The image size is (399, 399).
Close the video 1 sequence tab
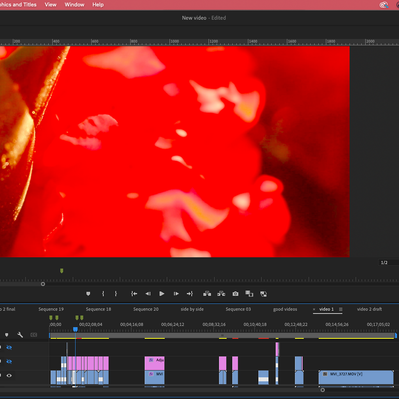click(314, 309)
